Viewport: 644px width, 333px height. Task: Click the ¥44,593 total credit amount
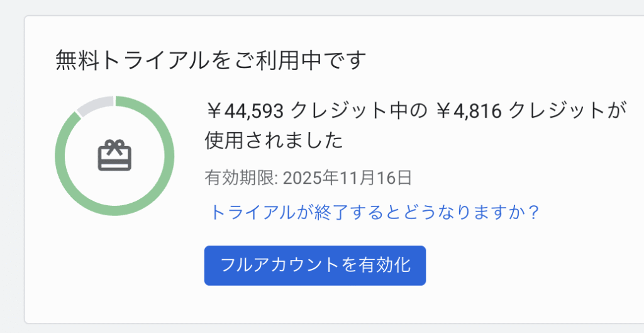coord(247,111)
